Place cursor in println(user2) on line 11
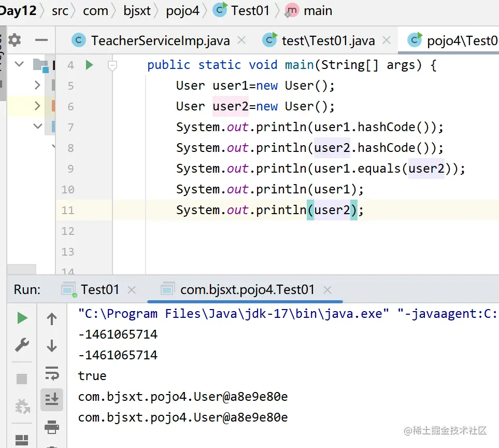 click(x=332, y=210)
